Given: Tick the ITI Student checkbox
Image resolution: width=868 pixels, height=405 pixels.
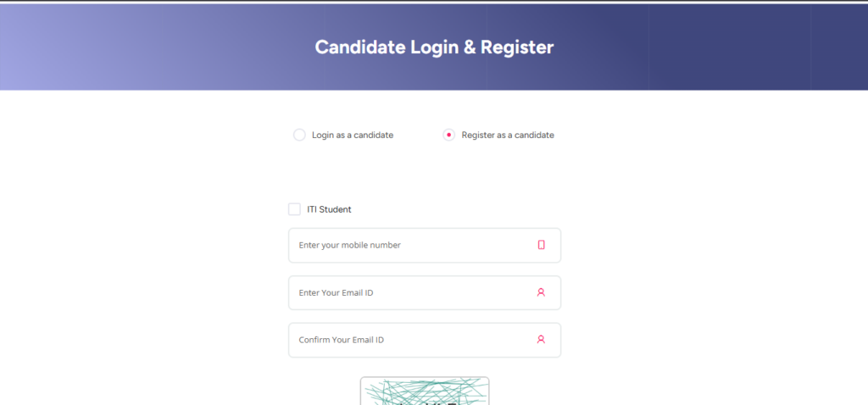Looking at the screenshot, I should click(x=294, y=209).
